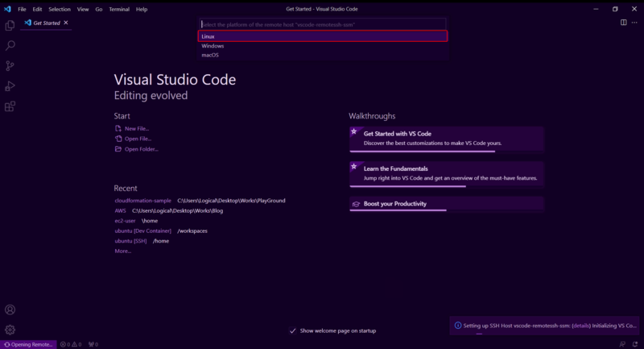The width and height of the screenshot is (644, 349).
Task: Click the feedback icon in status bar
Action: 622,344
